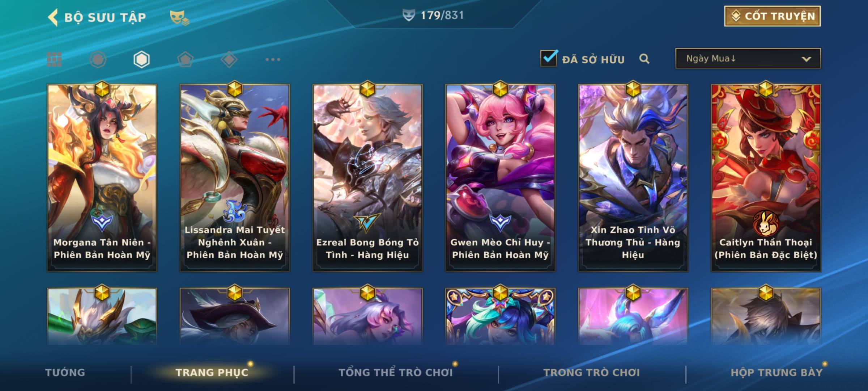Go back using the Bộ Sưu Tập arrow
This screenshot has height=391, width=868.
pos(53,17)
